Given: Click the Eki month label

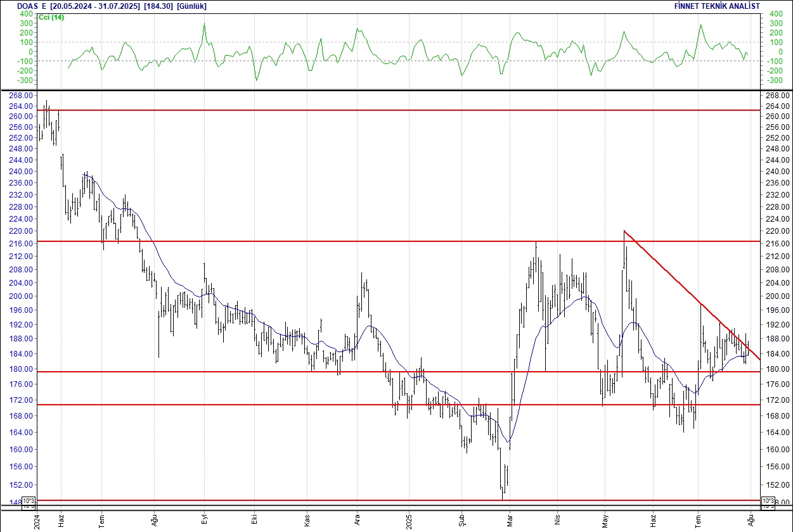Looking at the screenshot, I should [x=253, y=521].
